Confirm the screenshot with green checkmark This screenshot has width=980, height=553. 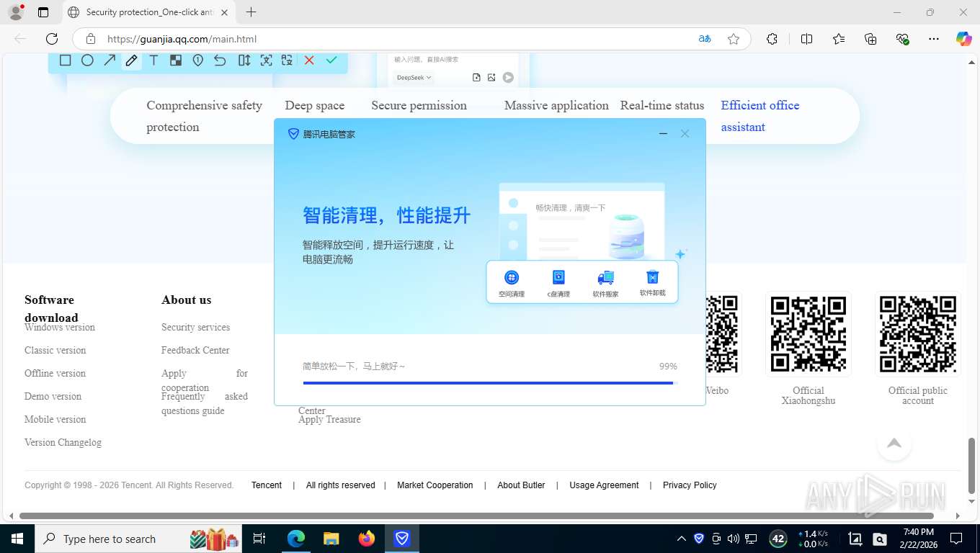click(x=331, y=60)
